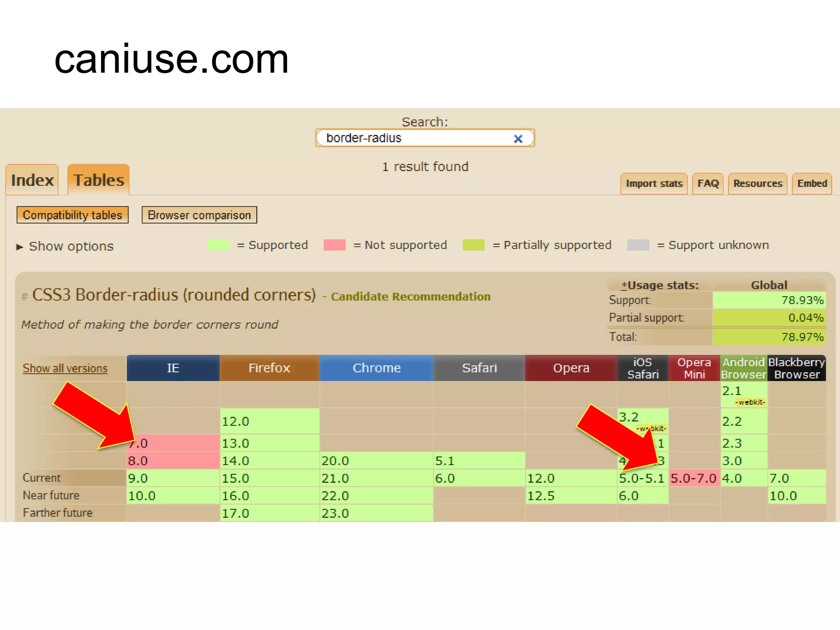The image size is (840, 630).
Task: Select the iOS Safari column header
Action: 643,368
